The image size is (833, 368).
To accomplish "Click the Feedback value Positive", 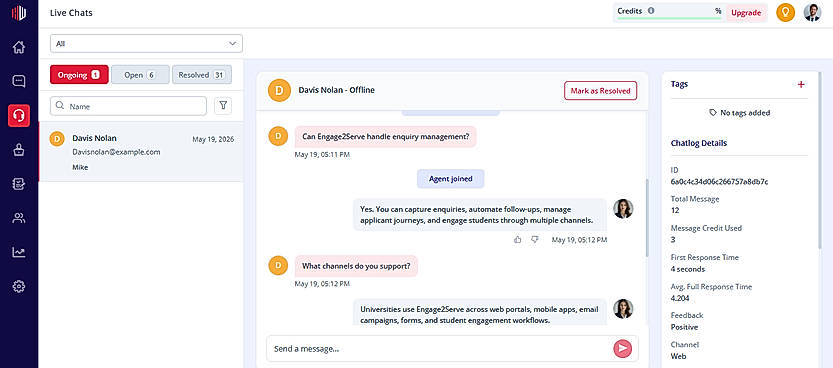I will 684,327.
